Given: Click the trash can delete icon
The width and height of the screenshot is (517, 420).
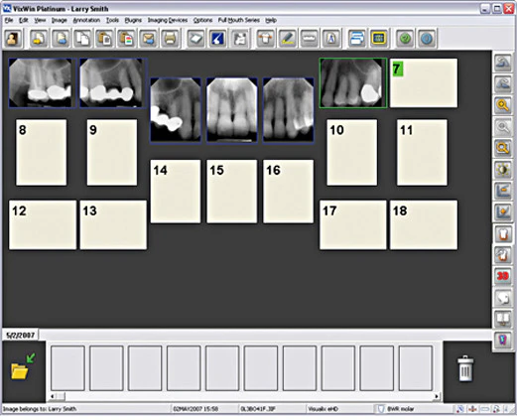Looking at the screenshot, I should [x=465, y=368].
